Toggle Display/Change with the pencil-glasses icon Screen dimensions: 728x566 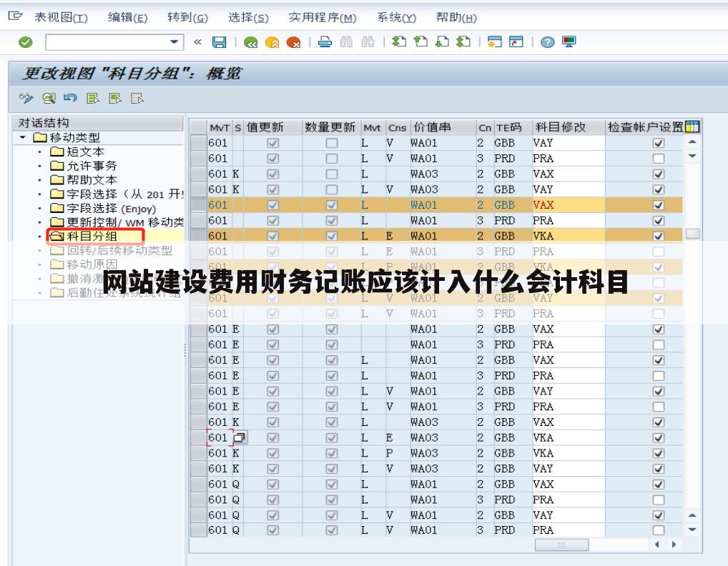point(26,99)
